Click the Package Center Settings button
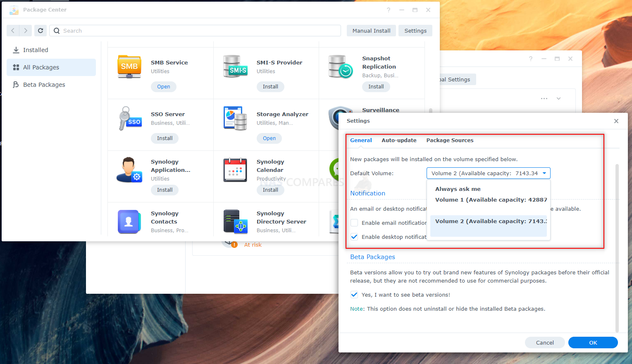This screenshot has height=364, width=632. coord(415,31)
